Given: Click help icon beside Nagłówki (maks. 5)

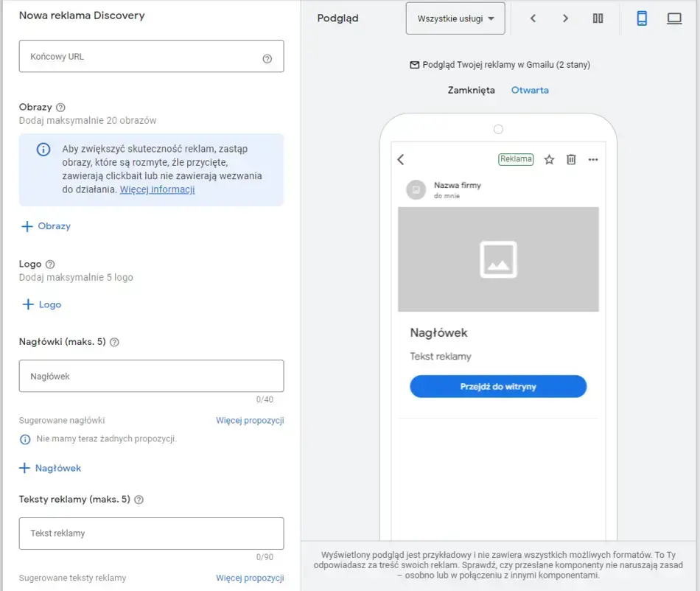Looking at the screenshot, I should [114, 342].
